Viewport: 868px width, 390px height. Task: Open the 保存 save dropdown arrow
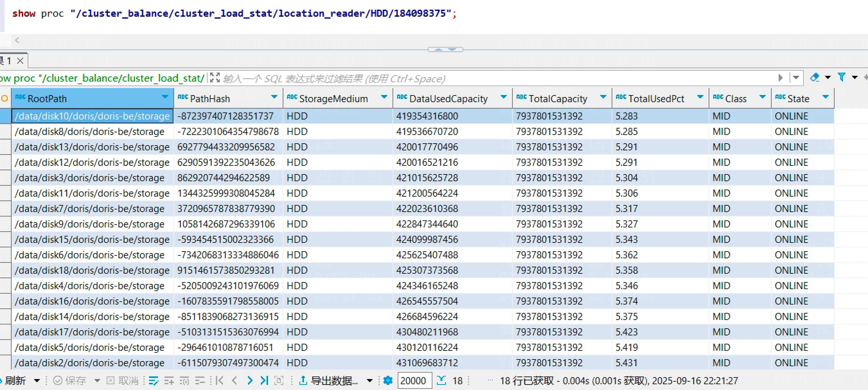[x=97, y=381]
